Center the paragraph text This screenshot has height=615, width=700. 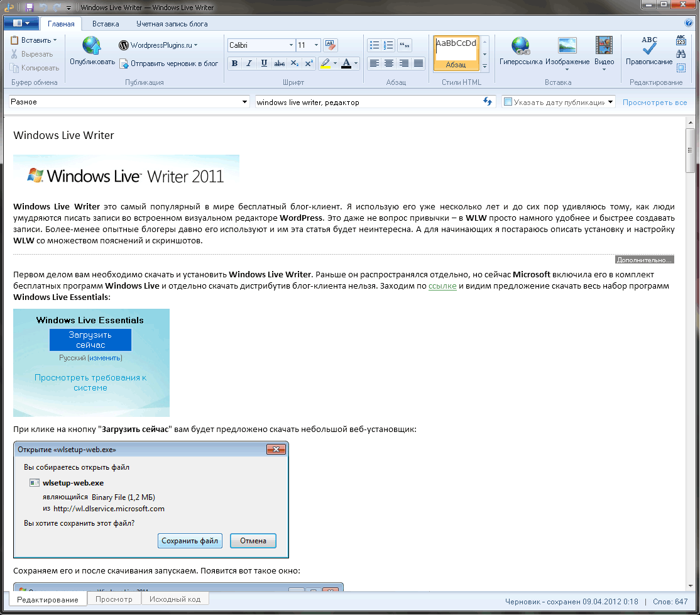tap(389, 64)
